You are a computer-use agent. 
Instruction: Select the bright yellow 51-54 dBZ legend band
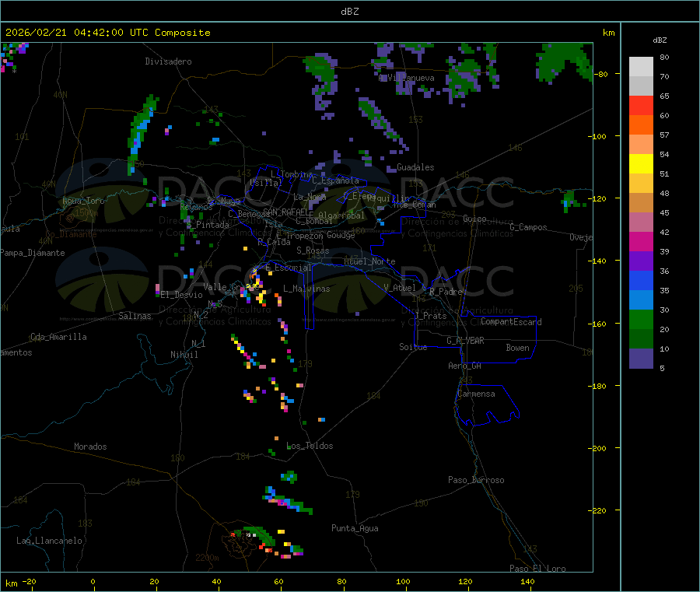[641, 164]
